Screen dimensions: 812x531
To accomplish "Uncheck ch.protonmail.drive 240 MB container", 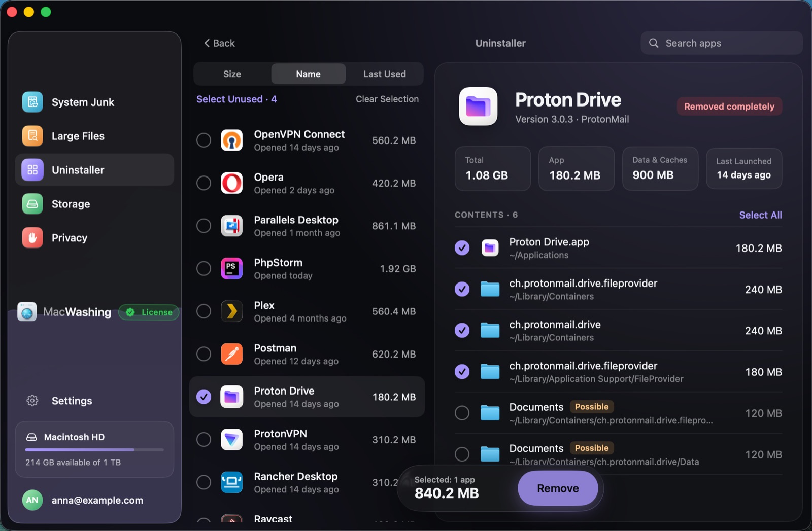I will (x=462, y=330).
